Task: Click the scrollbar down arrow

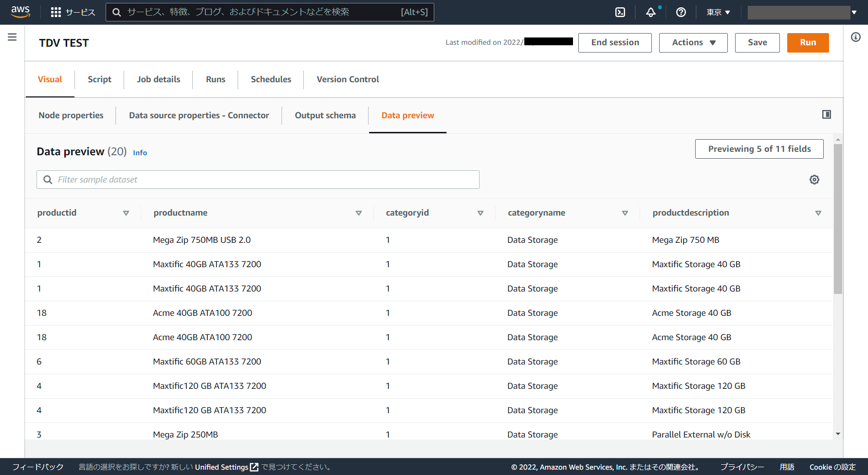Action: (838, 434)
